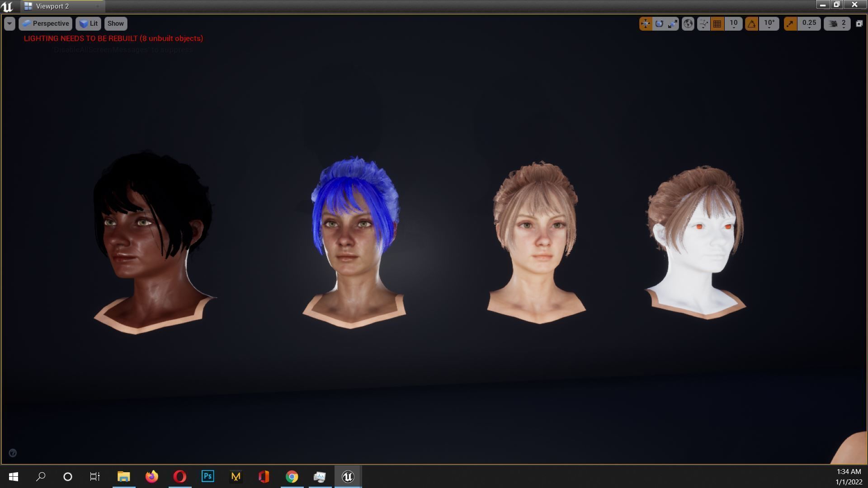The height and width of the screenshot is (488, 868).
Task: Toggle Lit viewport shading mode
Action: coord(89,23)
